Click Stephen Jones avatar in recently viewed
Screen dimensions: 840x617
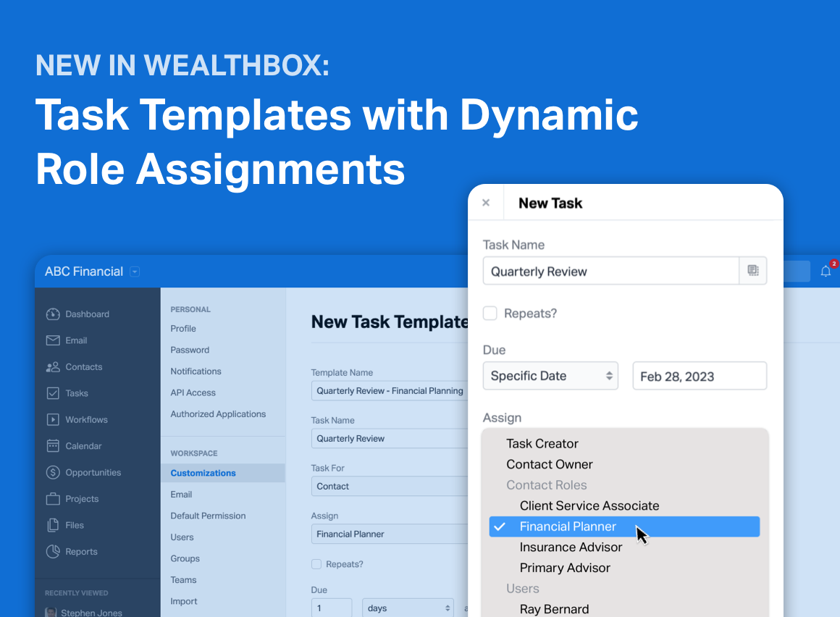click(x=51, y=612)
